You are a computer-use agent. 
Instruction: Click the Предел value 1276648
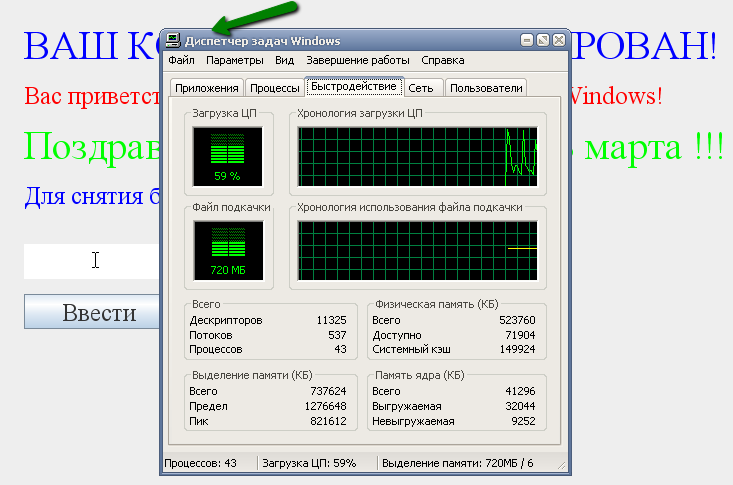pos(325,406)
